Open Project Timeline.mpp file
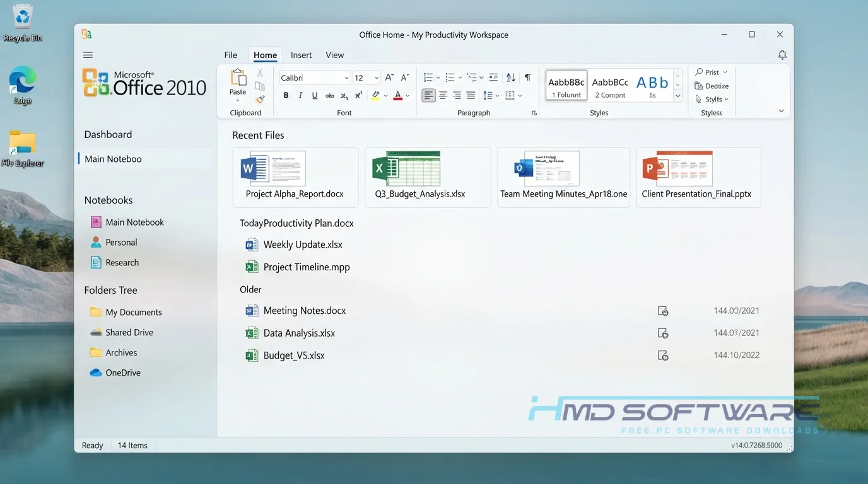 pos(298,267)
